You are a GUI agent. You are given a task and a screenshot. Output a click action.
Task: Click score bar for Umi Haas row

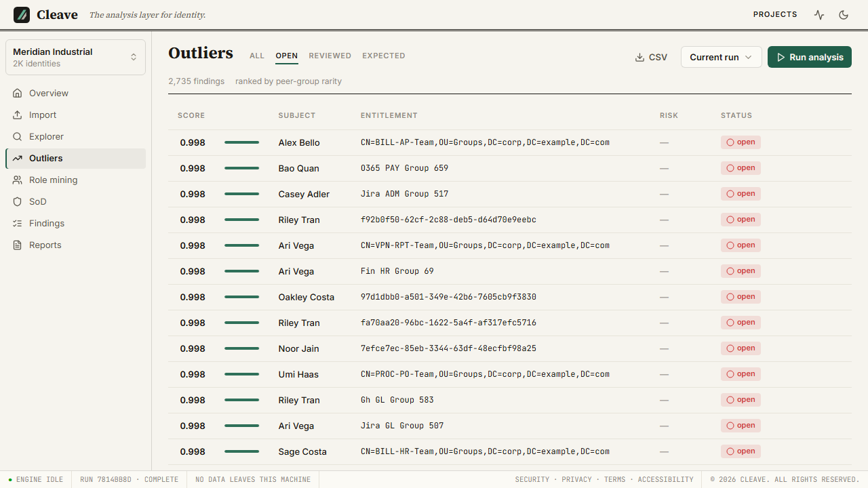pyautogui.click(x=242, y=374)
